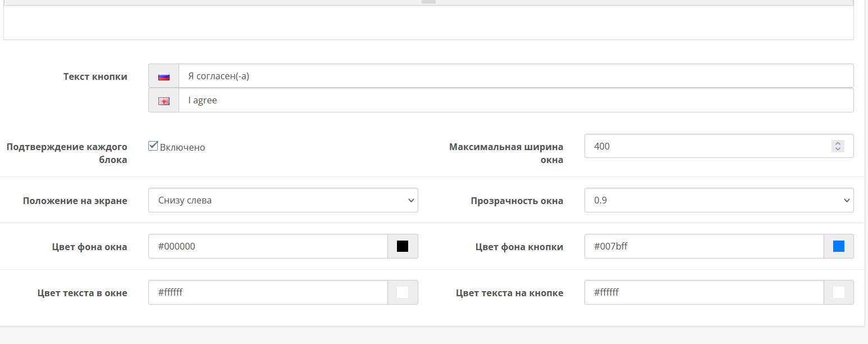Click the button text color hex field

point(704,292)
